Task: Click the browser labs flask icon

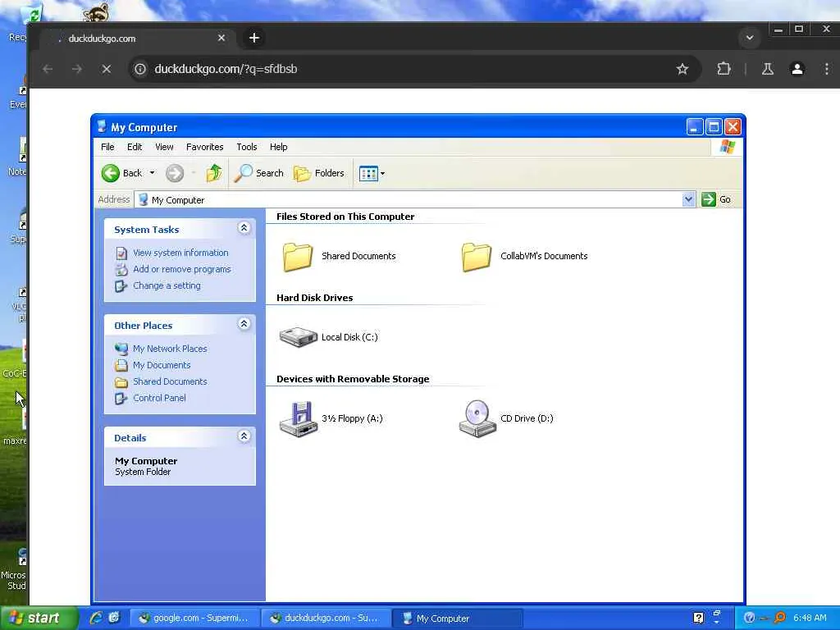Action: [x=768, y=69]
